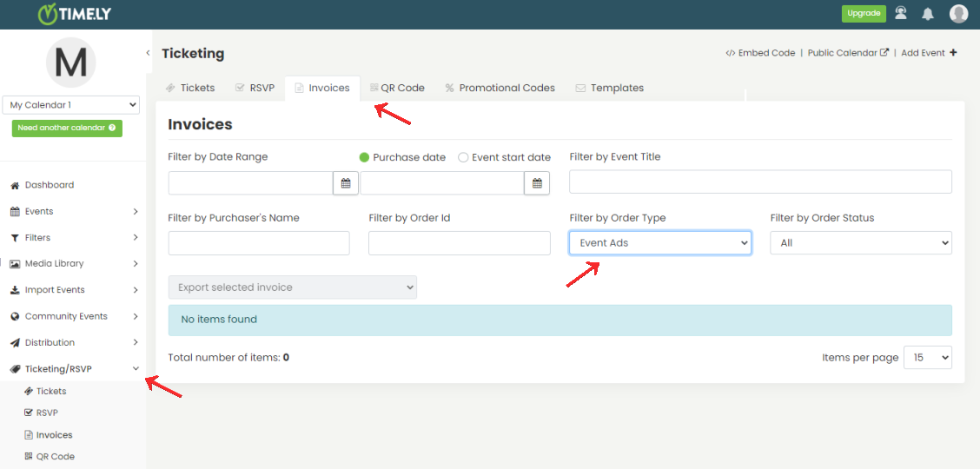Click the end date range input field
The image size is (980, 469).
(x=442, y=183)
